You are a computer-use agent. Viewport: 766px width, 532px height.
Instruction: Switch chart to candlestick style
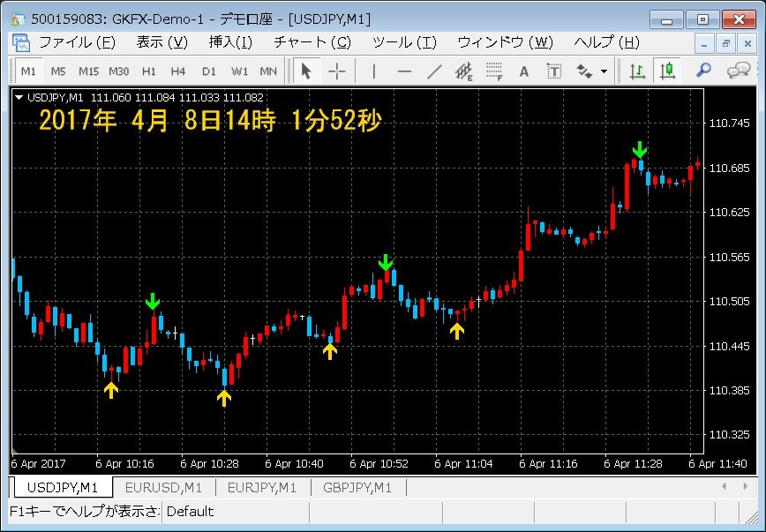(667, 71)
